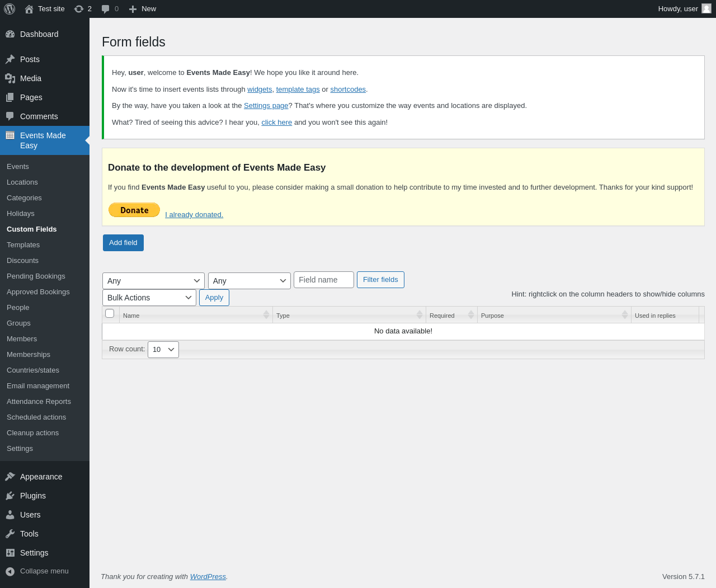Click the Filter fields button

pos(380,280)
